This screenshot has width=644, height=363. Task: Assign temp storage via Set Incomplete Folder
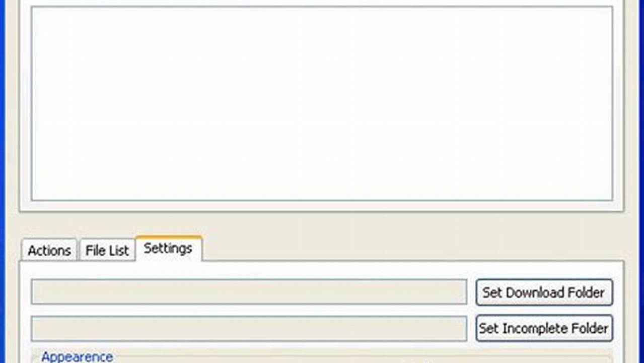[x=544, y=328]
